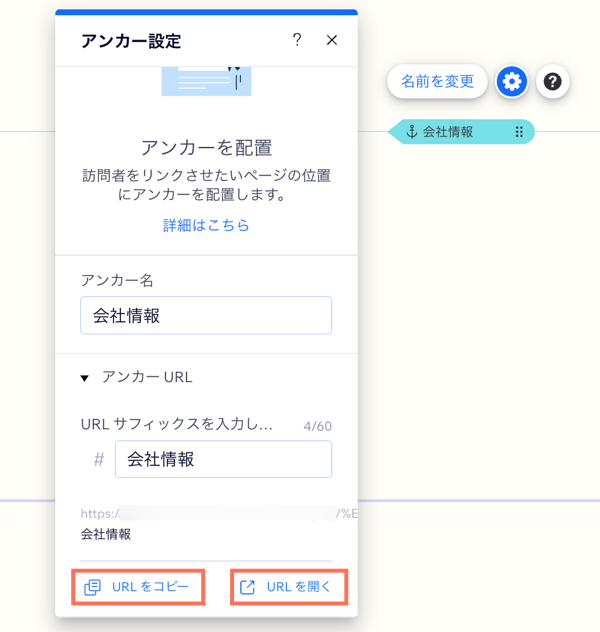This screenshot has width=600, height=632.
Task: Click the anchor symbol on the 会社情報 tag
Action: coord(411,132)
